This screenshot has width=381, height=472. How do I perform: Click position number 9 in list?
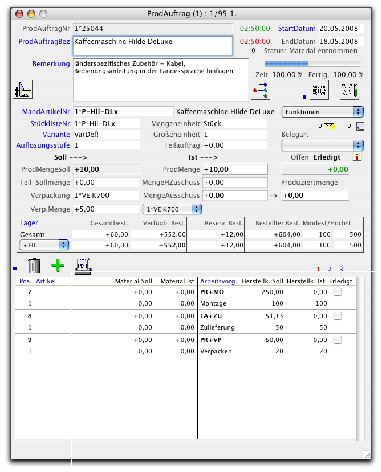click(30, 340)
